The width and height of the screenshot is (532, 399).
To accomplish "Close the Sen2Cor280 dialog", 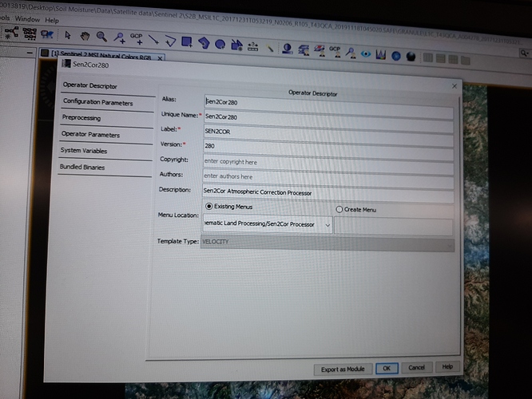I will [455, 86].
